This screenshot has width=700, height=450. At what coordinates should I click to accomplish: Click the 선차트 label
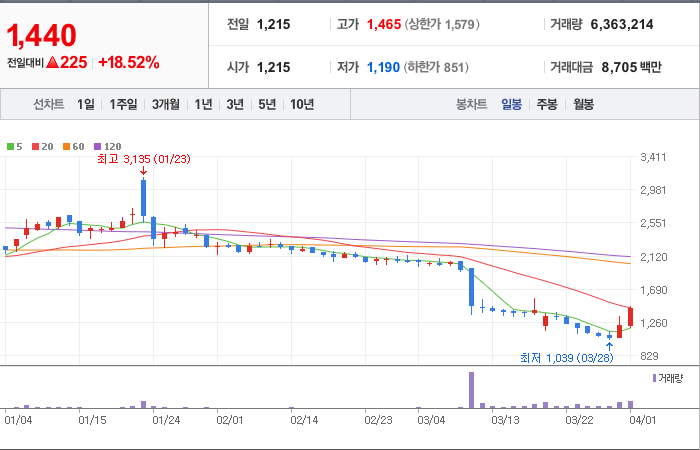tap(49, 104)
